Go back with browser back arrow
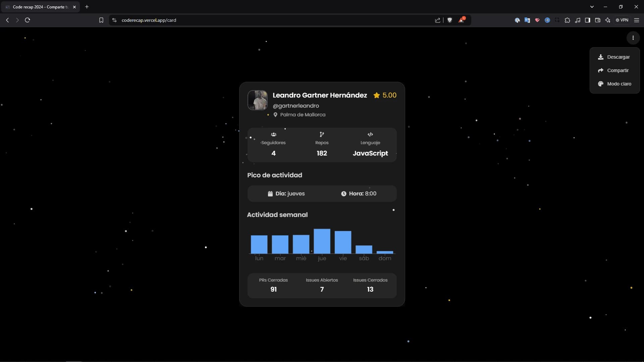Image resolution: width=644 pixels, height=362 pixels. point(7,20)
